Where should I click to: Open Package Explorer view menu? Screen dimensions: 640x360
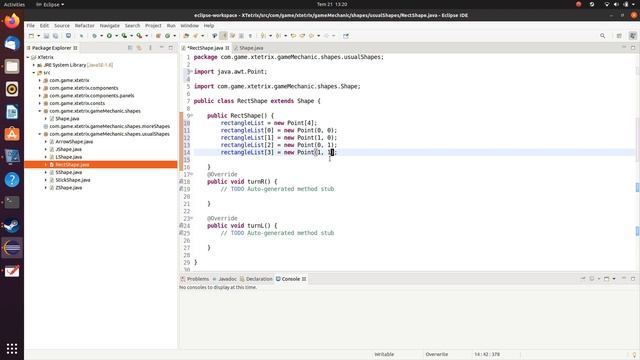point(150,48)
